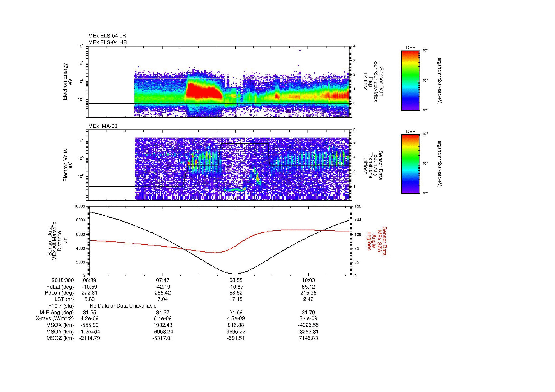Screen dimensions: 555x392
Task: Click the X-rays value '6.4e-09'
Action: 308,318
